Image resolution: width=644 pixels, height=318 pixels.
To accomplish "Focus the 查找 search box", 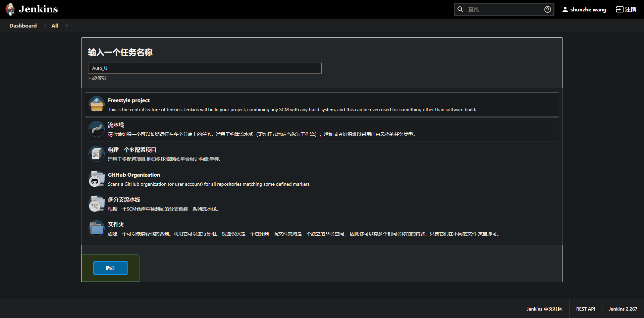I will [504, 9].
